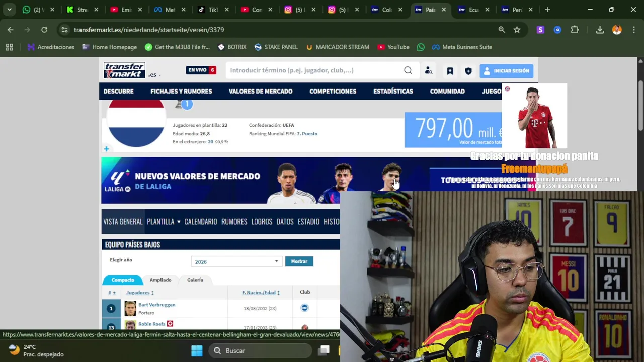
Task: Open the 7. Puesto FIFA ranking link
Action: [307, 134]
